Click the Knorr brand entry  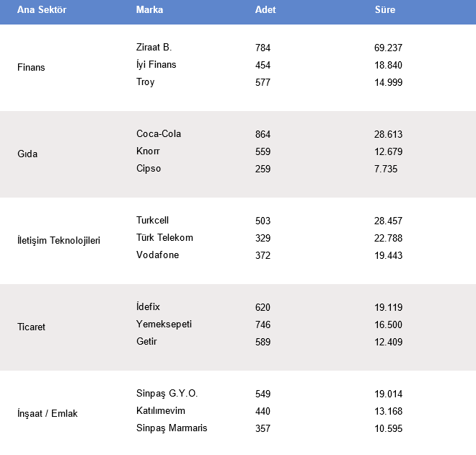(148, 151)
